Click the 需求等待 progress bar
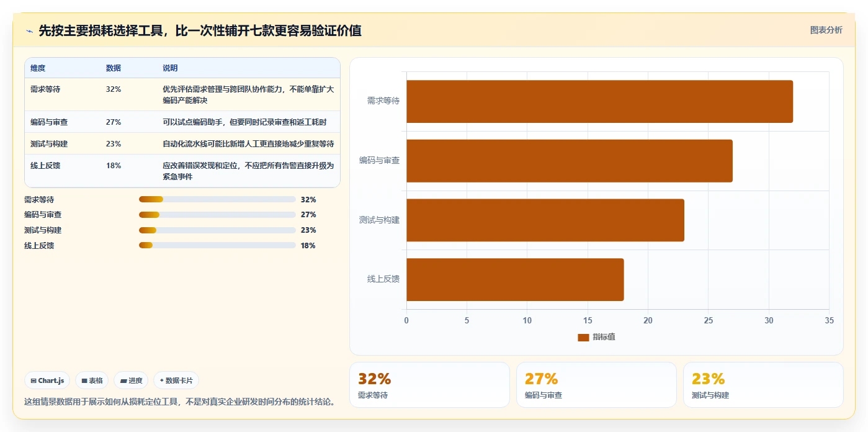The width and height of the screenshot is (868, 432). click(217, 199)
